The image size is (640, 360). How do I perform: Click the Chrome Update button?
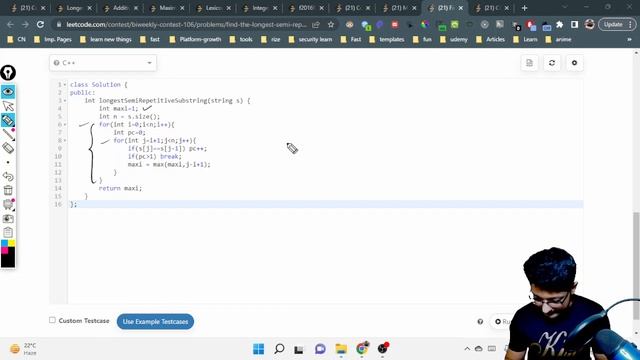(617, 24)
